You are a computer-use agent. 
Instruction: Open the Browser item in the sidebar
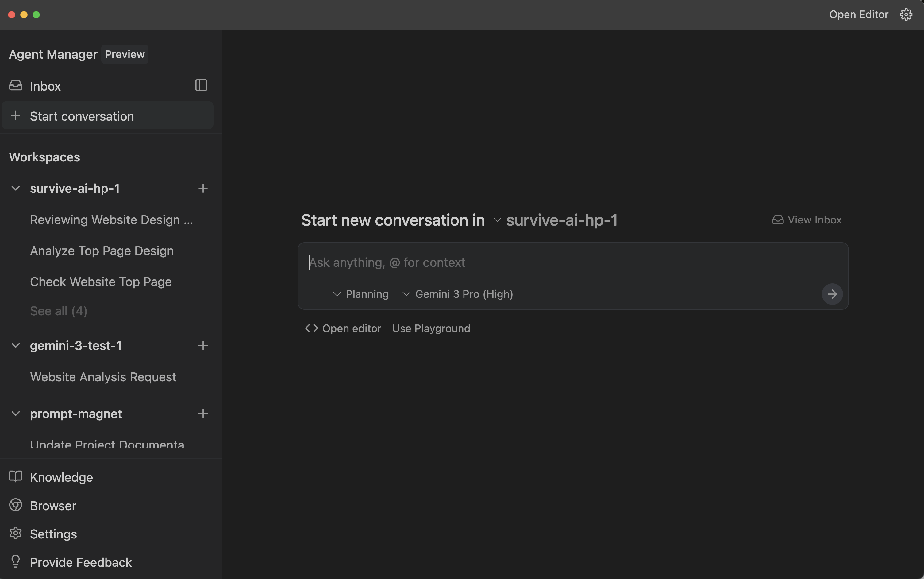point(53,506)
